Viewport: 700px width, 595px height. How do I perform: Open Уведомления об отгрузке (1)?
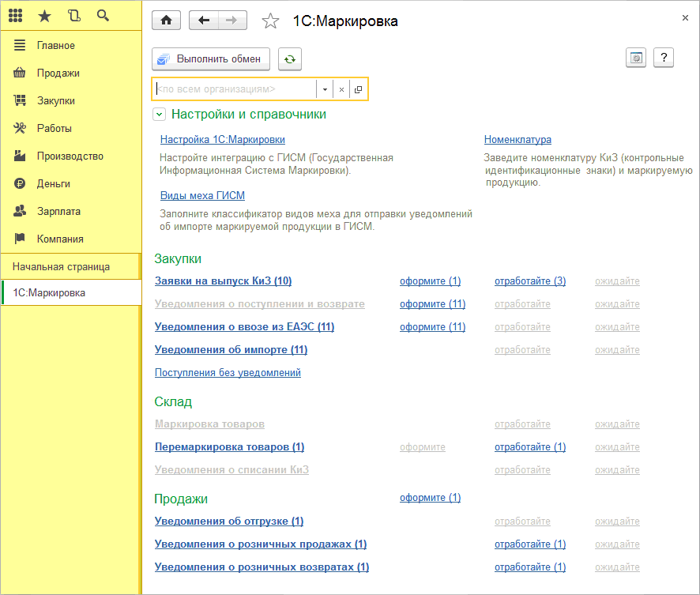click(x=229, y=522)
